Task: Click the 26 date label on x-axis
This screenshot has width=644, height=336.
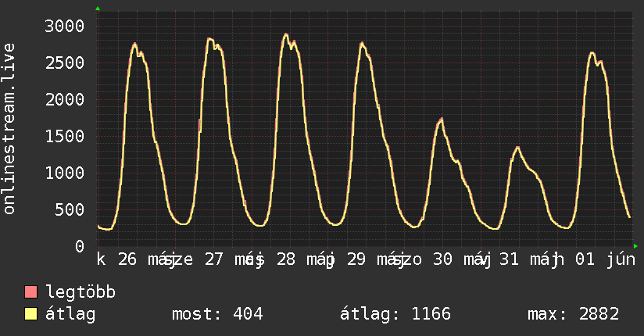Action: coord(127,259)
